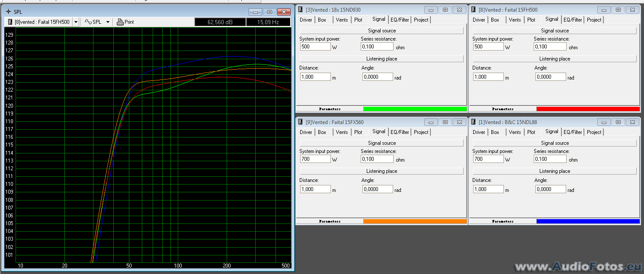644x274 pixels.
Task: Click speaker icon in B&C 15NDL88 title bar
Action: [474, 122]
